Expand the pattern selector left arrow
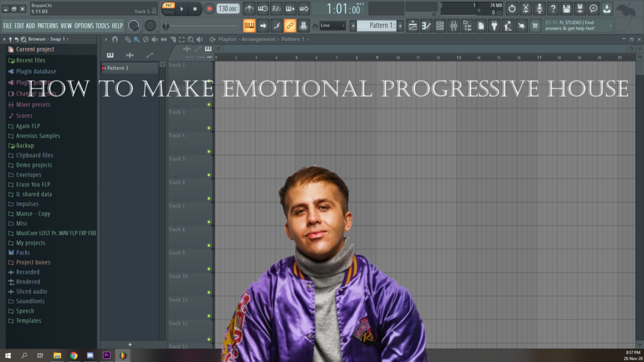This screenshot has height=362, width=644. pos(353,26)
